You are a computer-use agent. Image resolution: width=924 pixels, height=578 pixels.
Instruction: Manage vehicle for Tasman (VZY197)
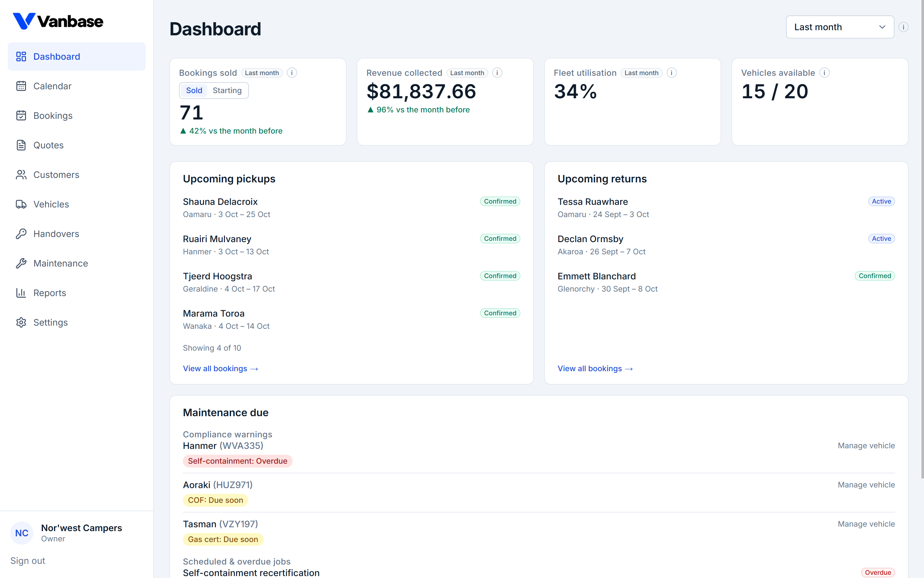click(x=866, y=524)
